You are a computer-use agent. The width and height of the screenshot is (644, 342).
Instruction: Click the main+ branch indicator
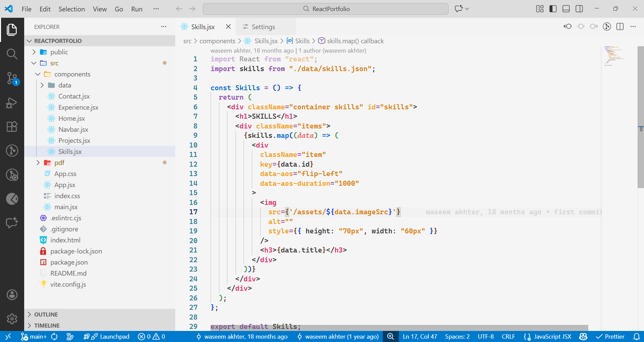pyautogui.click(x=36, y=336)
